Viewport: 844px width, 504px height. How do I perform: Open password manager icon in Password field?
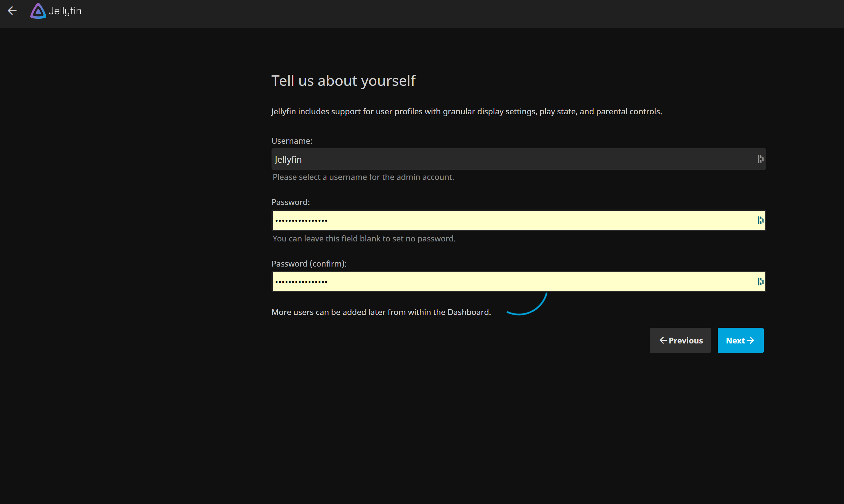pyautogui.click(x=760, y=220)
